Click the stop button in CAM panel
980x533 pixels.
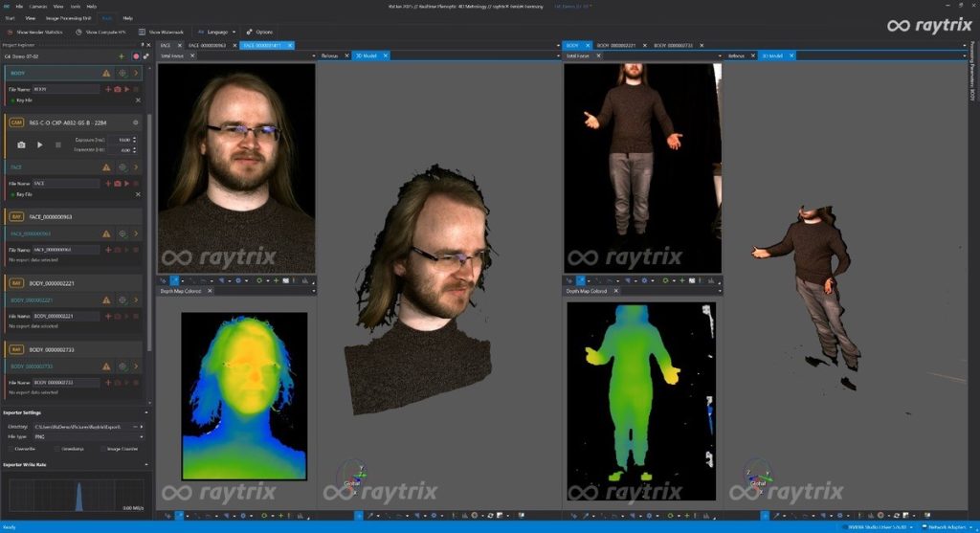click(x=57, y=144)
